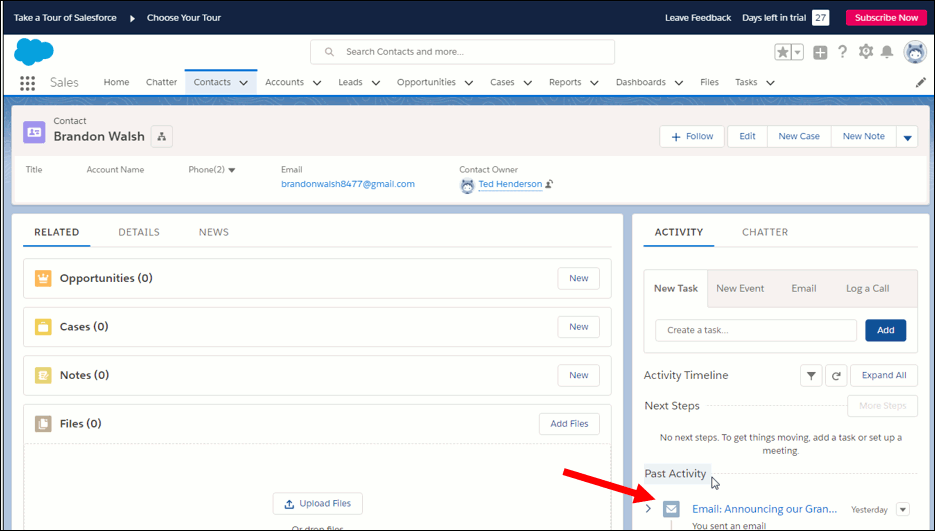
Task: Open the email activity row action dropdown
Action: tap(903, 510)
